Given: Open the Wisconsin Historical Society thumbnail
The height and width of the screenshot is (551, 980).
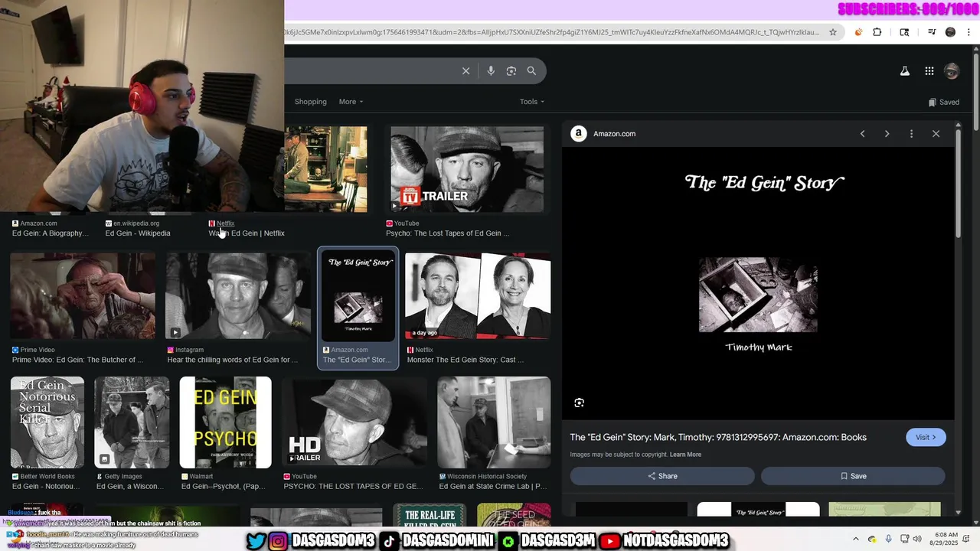Looking at the screenshot, I should pyautogui.click(x=494, y=422).
